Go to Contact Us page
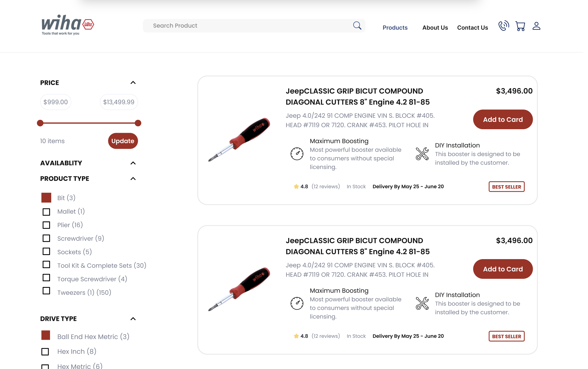Screen dimensions: 588x369 472,28
